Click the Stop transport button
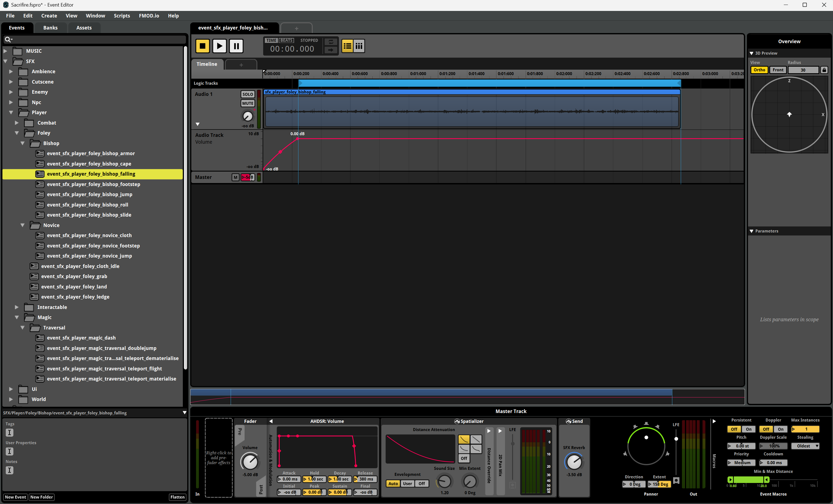Image resolution: width=833 pixels, height=504 pixels. coord(203,46)
